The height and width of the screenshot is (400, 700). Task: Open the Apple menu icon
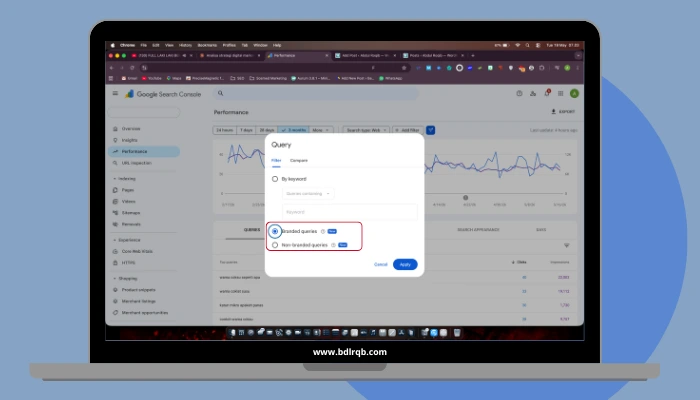click(x=112, y=45)
